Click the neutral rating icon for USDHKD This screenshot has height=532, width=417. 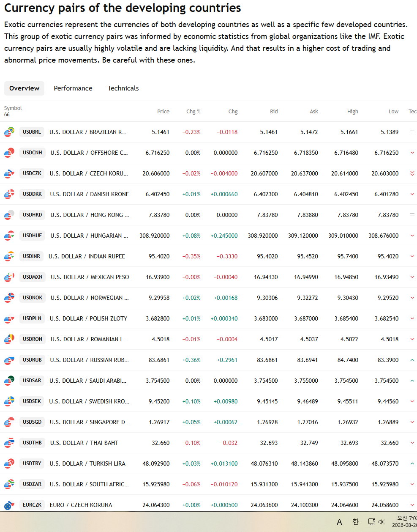click(412, 215)
